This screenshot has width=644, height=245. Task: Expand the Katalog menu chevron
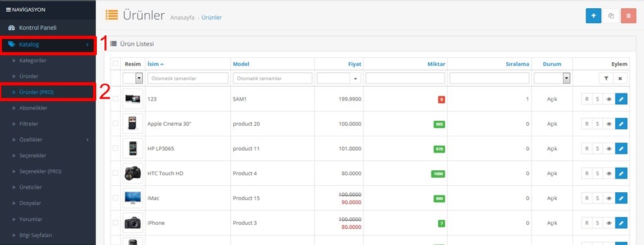pyautogui.click(x=87, y=45)
